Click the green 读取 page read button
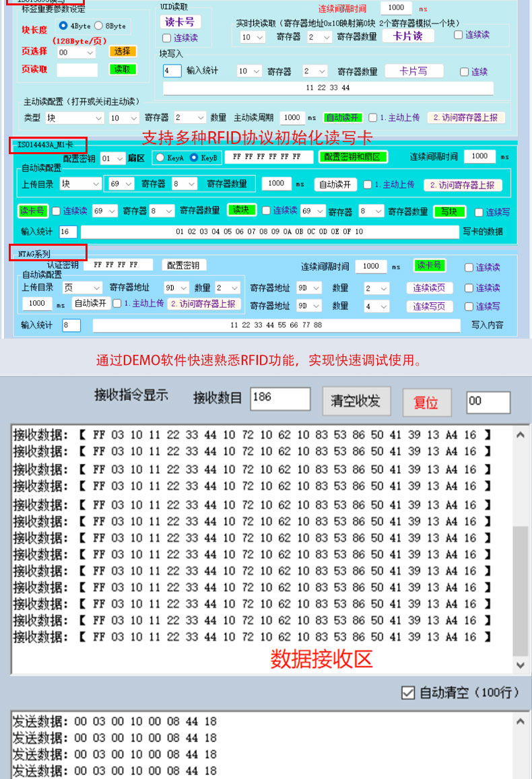Viewport: 532px width, 779px height. [x=122, y=69]
